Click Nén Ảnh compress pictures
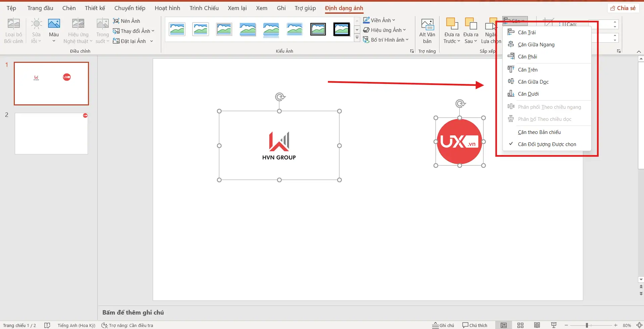This screenshot has width=644, height=329. tap(127, 21)
